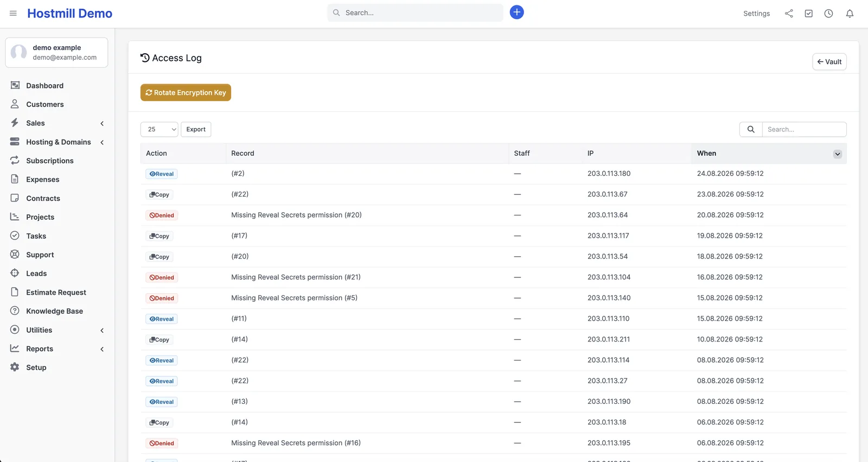Click Missing Reveal Secrets permission (#16)
The width and height of the screenshot is (868, 462).
pyautogui.click(x=296, y=443)
